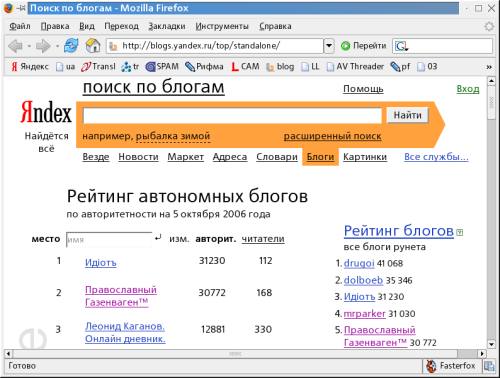Click the Yandex blog search input
The image size is (500, 378).
tap(232, 116)
